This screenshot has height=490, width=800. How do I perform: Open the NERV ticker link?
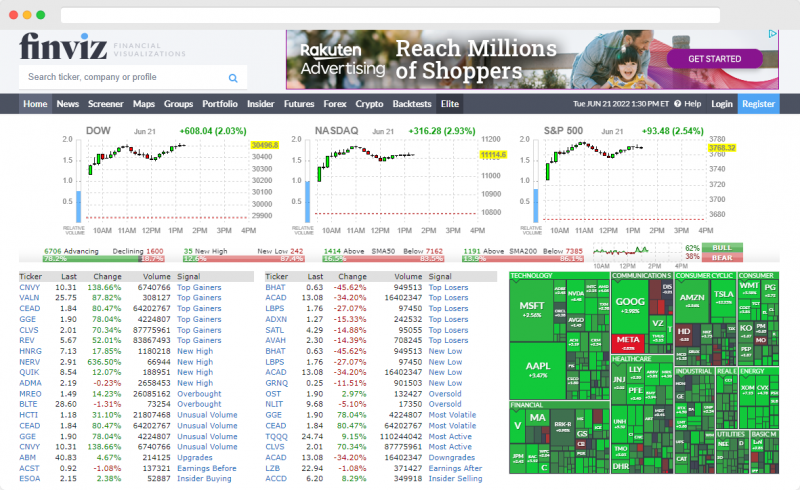click(30, 362)
